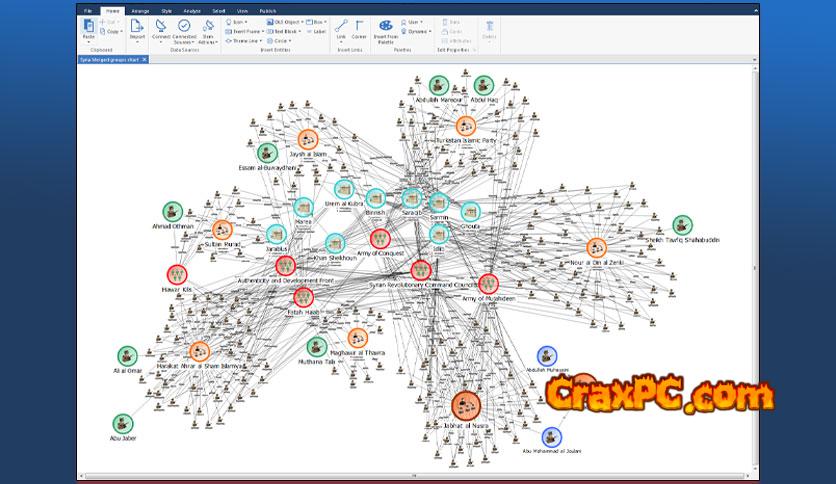
Task: Switch to the Home ribbon tab
Action: 112,11
